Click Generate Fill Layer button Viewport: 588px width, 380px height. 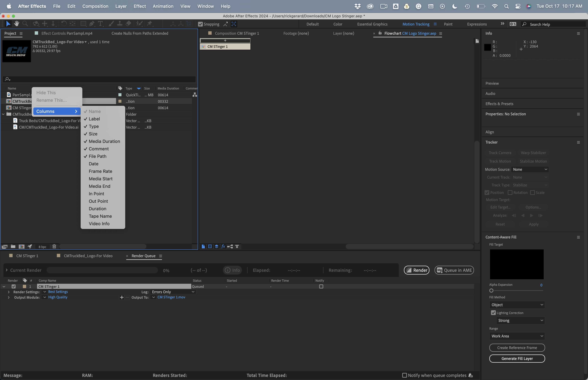[x=517, y=359]
